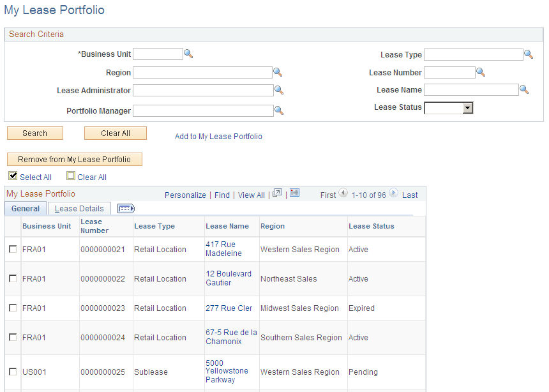
Task: Click the Search button
Action: coord(34,133)
